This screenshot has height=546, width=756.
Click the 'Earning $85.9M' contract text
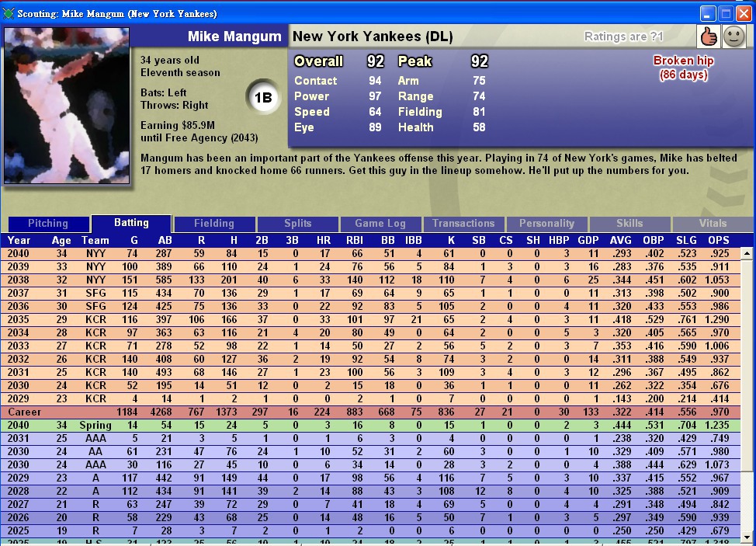(x=178, y=125)
